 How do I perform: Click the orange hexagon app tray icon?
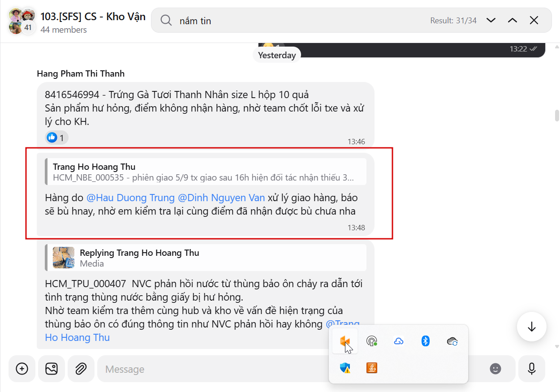[345, 341]
